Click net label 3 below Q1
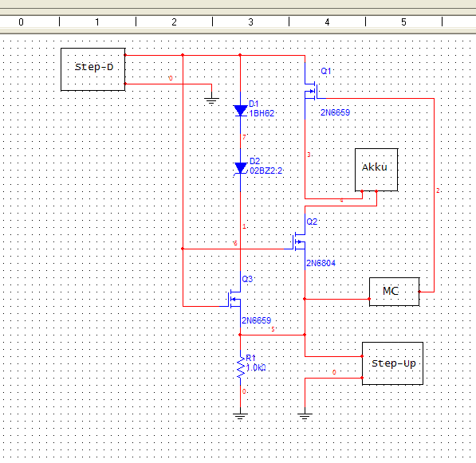Viewport: 476px width, 463px height. [309, 155]
